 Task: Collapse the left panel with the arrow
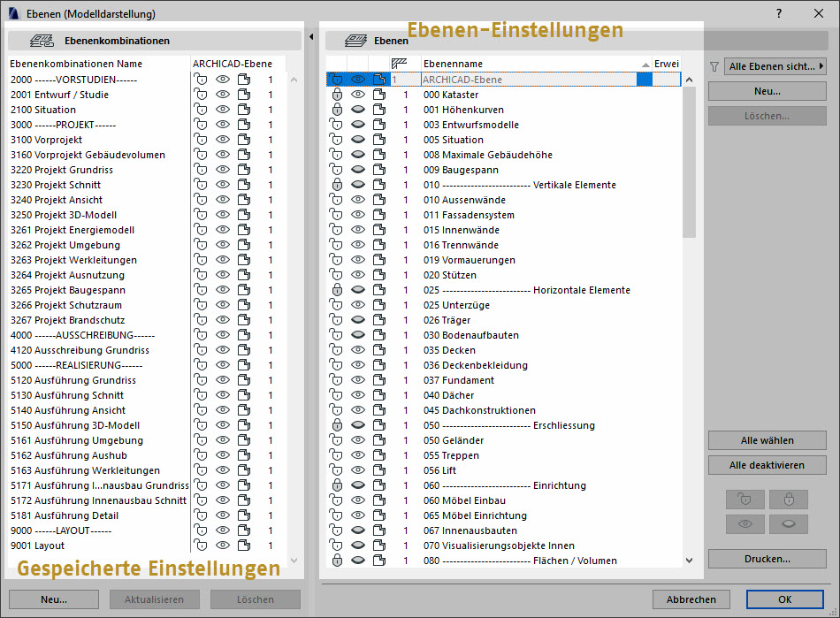point(311,37)
